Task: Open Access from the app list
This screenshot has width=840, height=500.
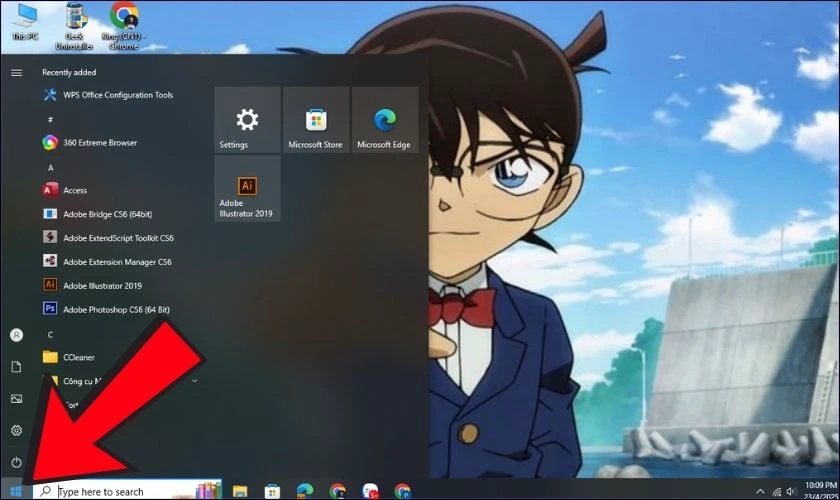Action: tap(64, 190)
